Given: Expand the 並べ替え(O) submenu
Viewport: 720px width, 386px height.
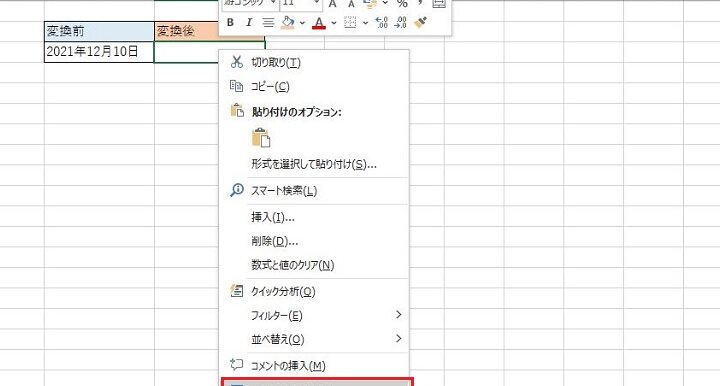Looking at the screenshot, I should [314, 339].
